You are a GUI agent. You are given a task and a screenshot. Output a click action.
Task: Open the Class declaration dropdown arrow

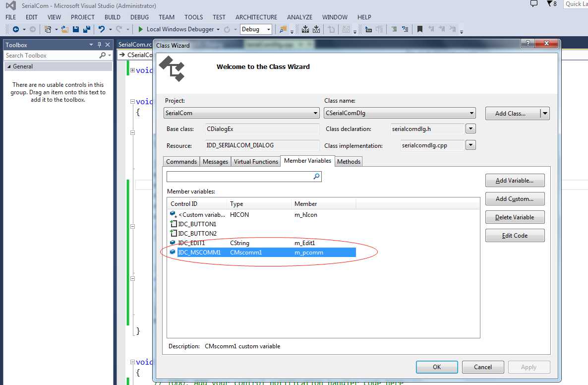(470, 128)
